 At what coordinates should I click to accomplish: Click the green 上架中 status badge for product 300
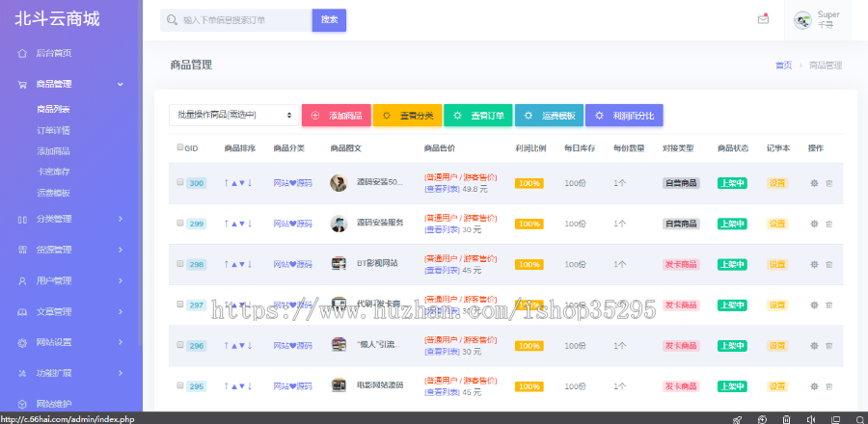732,183
